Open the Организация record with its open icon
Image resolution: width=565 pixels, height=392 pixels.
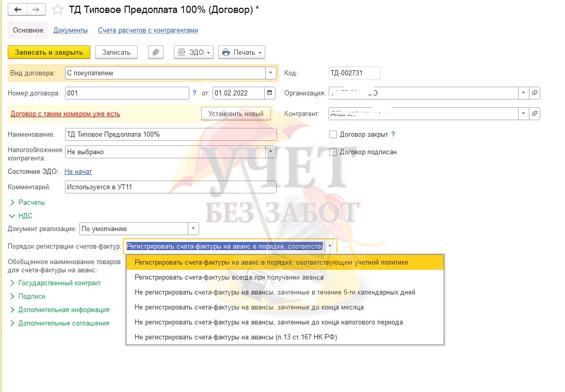[535, 93]
